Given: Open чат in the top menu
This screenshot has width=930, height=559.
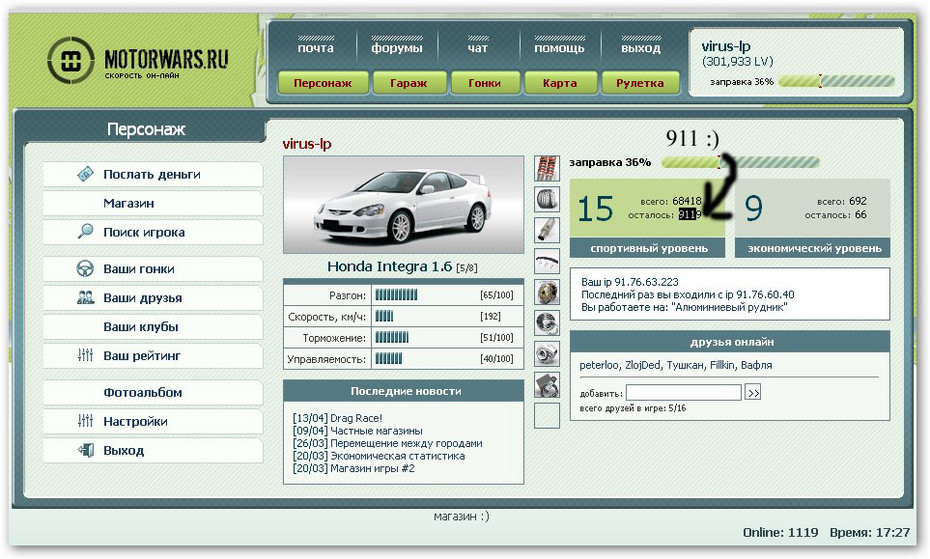Looking at the screenshot, I should pos(477,47).
